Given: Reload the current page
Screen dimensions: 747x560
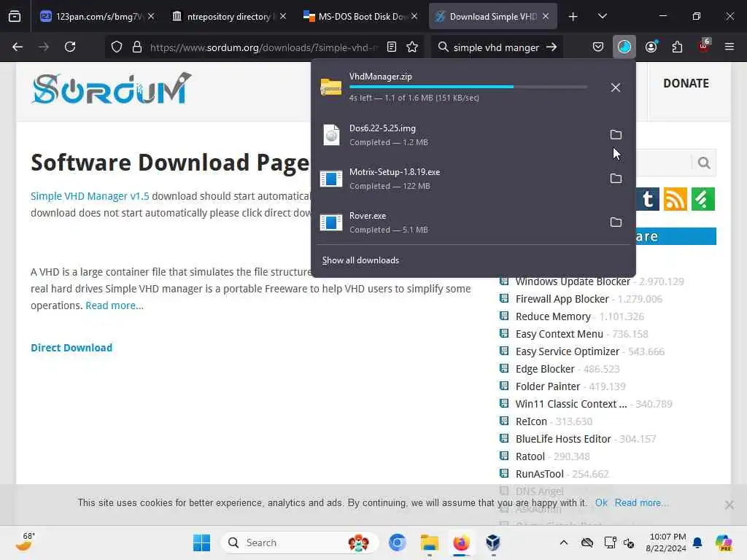Looking at the screenshot, I should [x=70, y=47].
